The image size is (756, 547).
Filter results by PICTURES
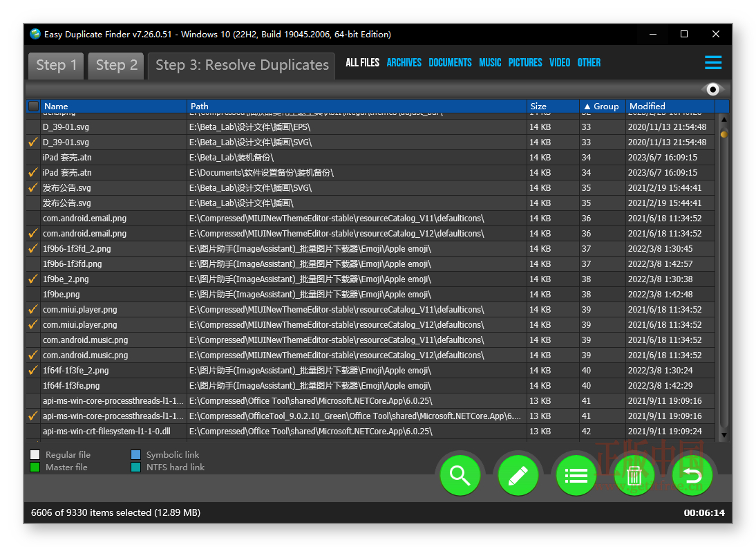click(525, 63)
